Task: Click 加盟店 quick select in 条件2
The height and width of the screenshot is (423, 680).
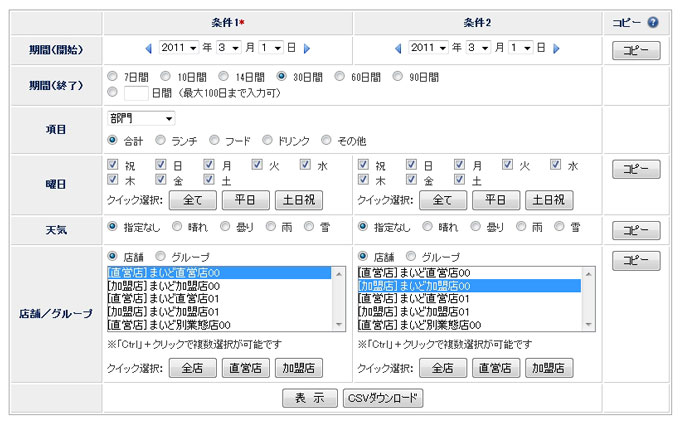Action: tap(549, 368)
